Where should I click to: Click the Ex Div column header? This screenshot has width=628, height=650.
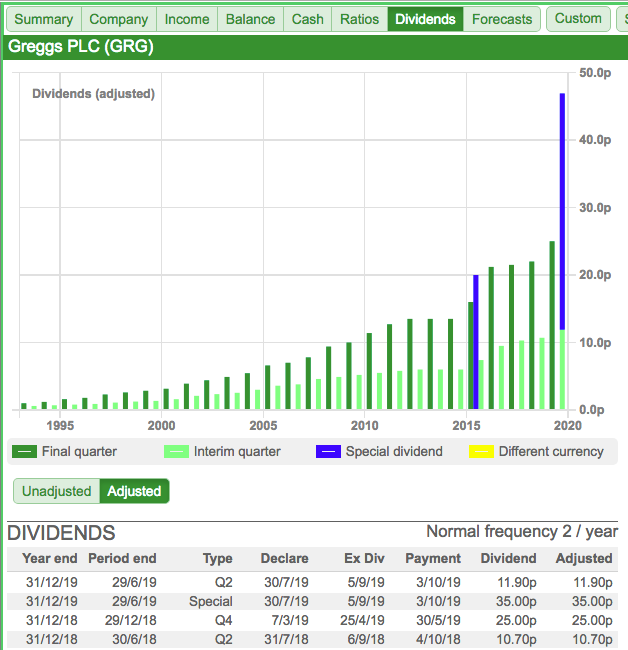click(364, 558)
